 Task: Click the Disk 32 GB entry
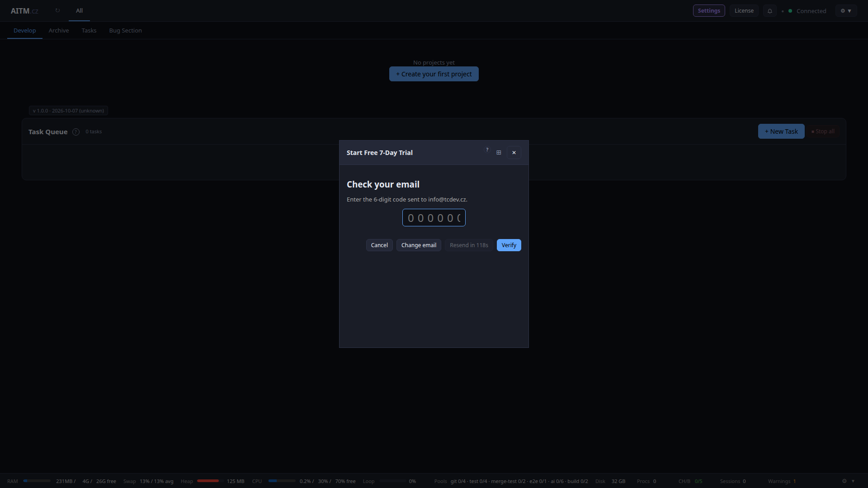click(610, 481)
